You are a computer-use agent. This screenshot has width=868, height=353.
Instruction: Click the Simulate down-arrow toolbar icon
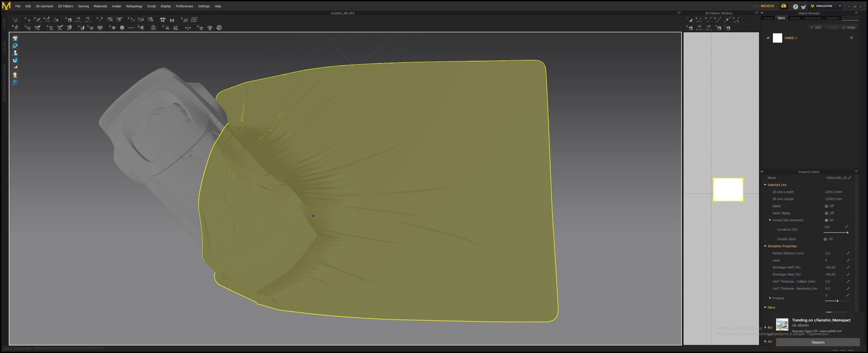tap(16, 20)
